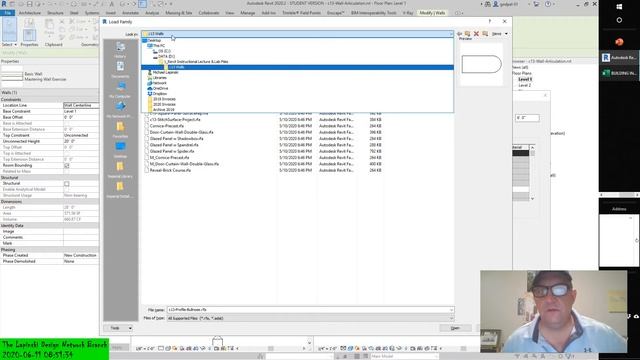This screenshot has height=360, width=640.
Task: Click Autodesk Revit in the Windows taskbar
Action: [619, 58]
